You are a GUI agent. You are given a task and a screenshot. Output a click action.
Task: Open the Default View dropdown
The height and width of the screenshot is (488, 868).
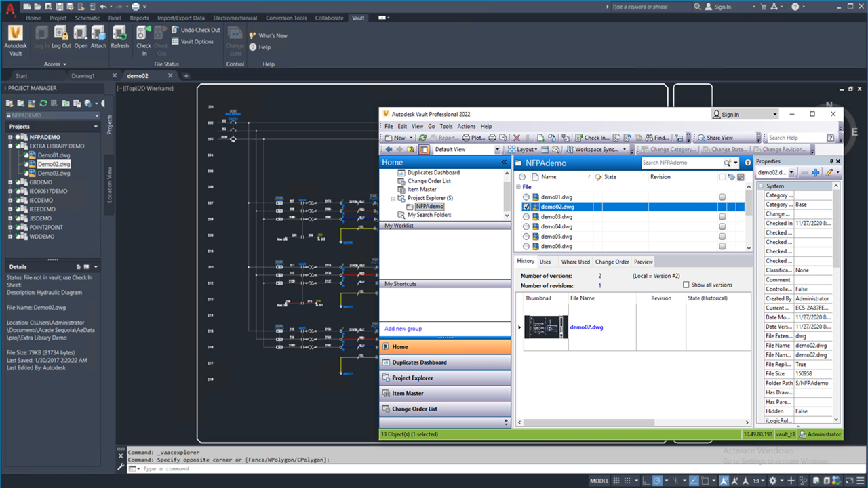[x=498, y=149]
